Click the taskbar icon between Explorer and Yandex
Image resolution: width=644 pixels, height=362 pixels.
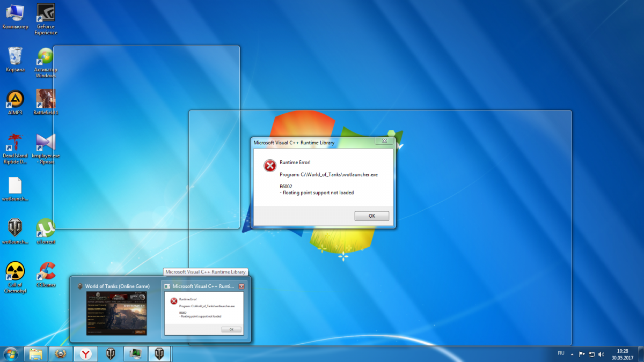pyautogui.click(x=60, y=353)
